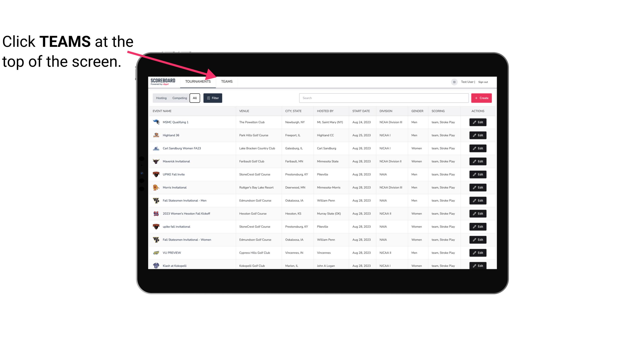Click the TOURNAMENTS navigation tab
The image size is (644, 346).
(x=198, y=82)
